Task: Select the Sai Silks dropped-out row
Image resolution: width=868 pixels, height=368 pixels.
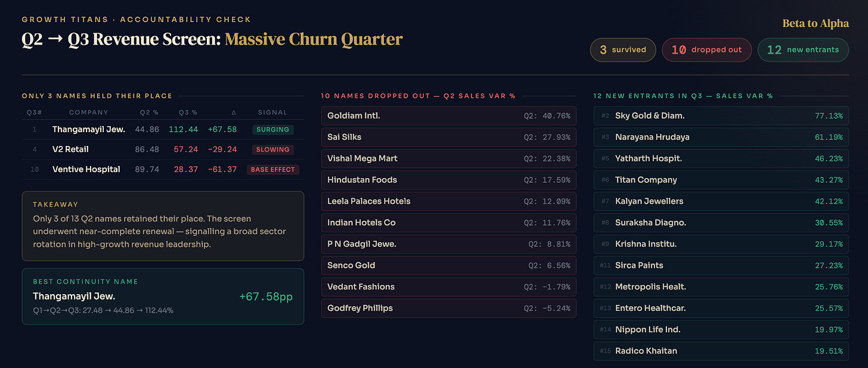Action: click(x=449, y=137)
